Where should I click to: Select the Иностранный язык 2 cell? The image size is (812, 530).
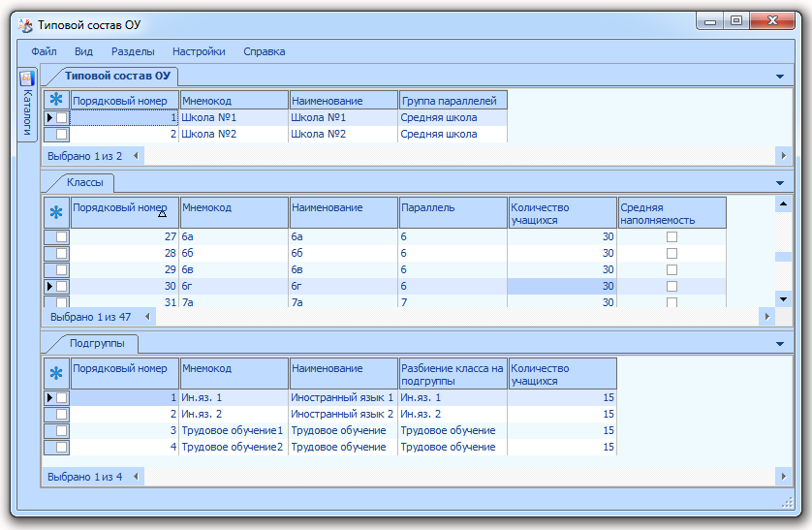(343, 415)
